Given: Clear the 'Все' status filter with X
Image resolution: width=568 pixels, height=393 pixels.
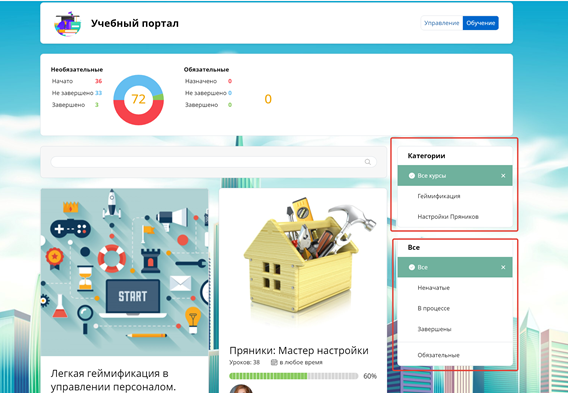Looking at the screenshot, I should pyautogui.click(x=503, y=267).
